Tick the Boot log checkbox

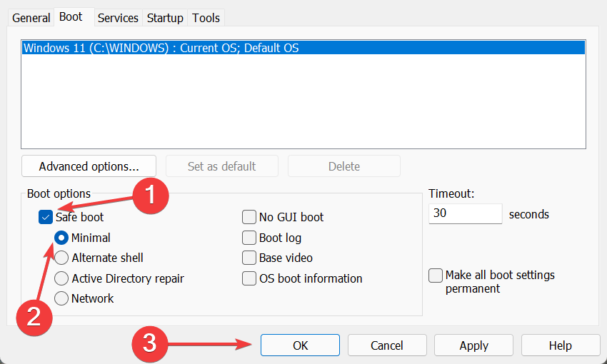(249, 238)
